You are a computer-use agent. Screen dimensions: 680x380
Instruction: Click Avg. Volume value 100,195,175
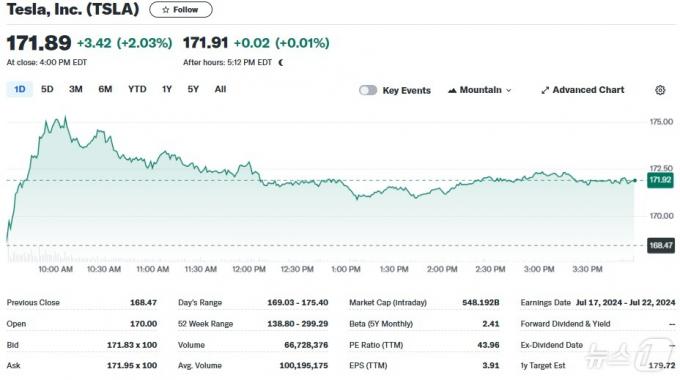[x=304, y=365]
